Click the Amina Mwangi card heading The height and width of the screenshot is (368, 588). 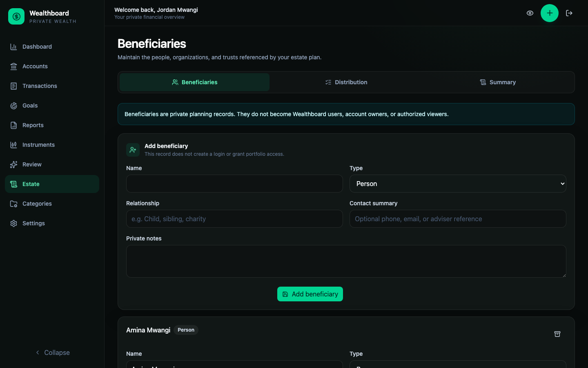pyautogui.click(x=148, y=330)
